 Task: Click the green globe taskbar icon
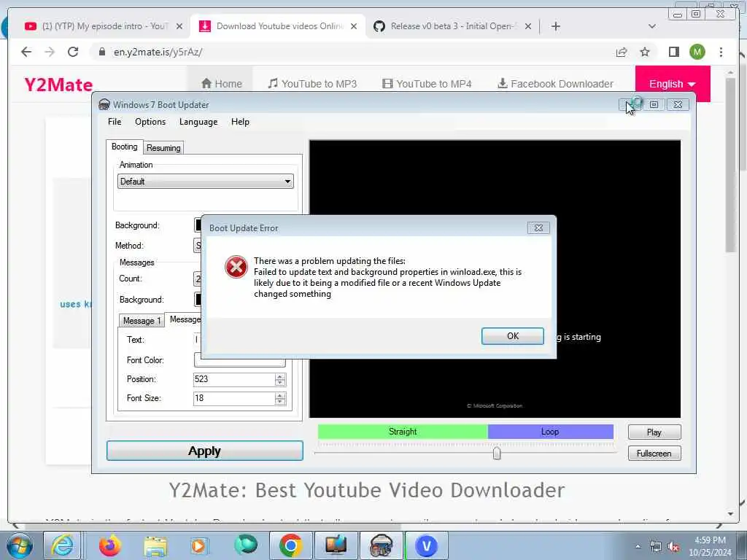click(x=246, y=545)
